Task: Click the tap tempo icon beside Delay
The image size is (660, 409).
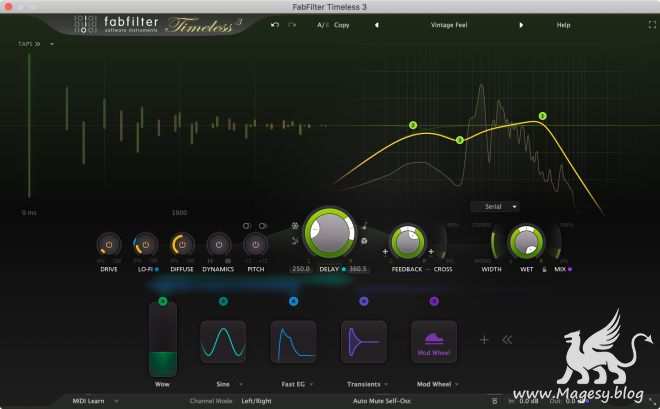Action: click(x=365, y=241)
